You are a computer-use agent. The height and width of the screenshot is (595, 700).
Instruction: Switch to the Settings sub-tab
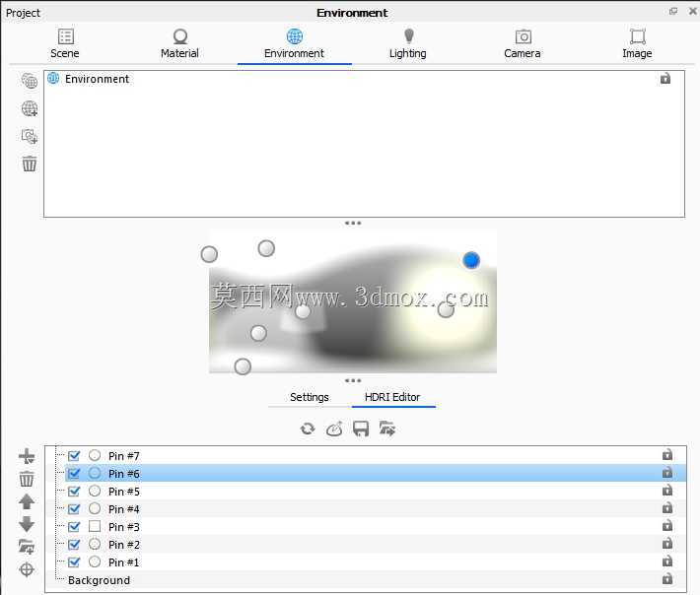(310, 397)
